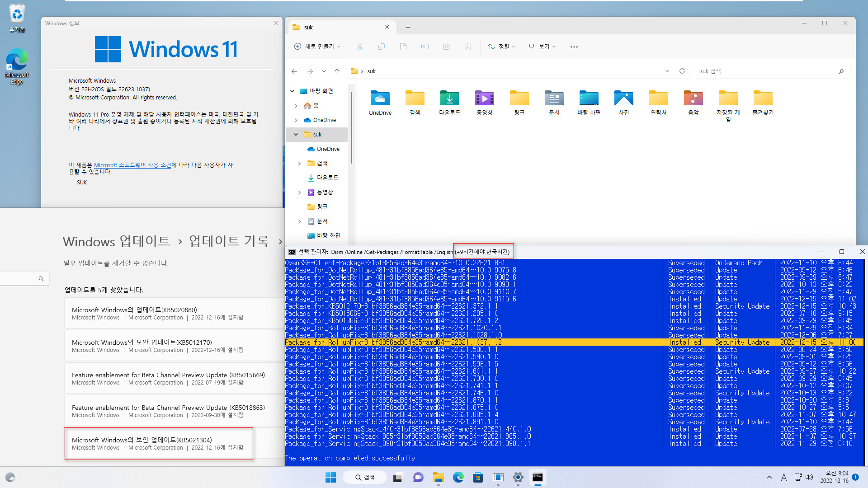Open Settings gear icon on taskbar

pyautogui.click(x=518, y=477)
